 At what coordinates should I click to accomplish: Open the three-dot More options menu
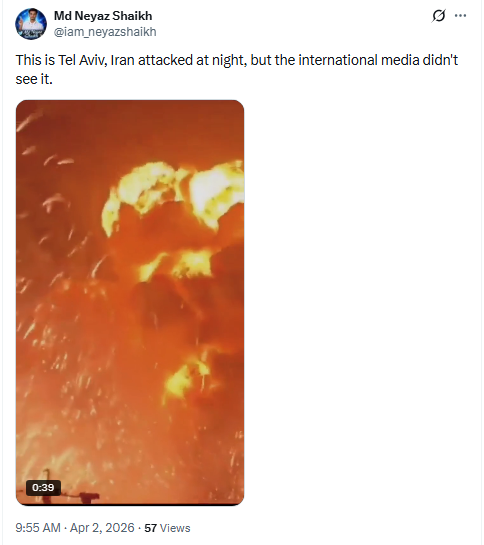(x=460, y=16)
